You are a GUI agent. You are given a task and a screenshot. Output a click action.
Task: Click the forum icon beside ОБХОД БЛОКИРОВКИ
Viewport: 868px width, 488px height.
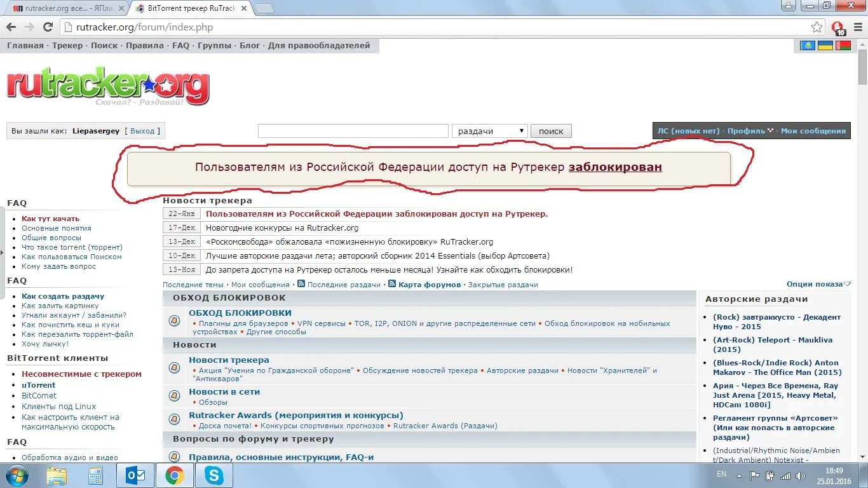click(174, 321)
